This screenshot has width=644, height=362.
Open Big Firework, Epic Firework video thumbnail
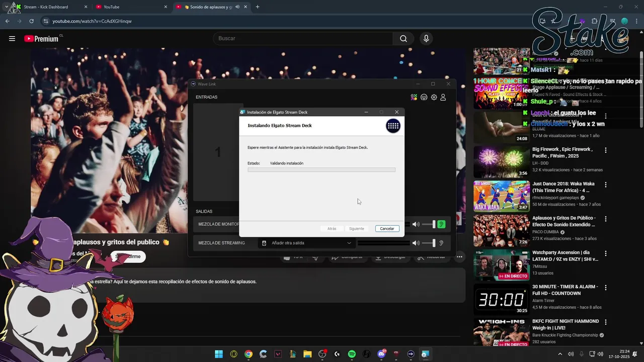(x=502, y=161)
